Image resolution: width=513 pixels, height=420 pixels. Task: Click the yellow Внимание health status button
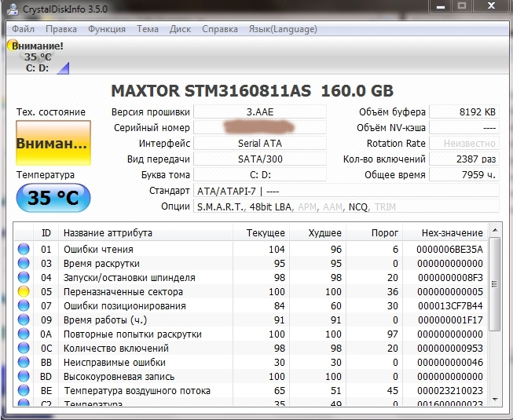(x=53, y=143)
